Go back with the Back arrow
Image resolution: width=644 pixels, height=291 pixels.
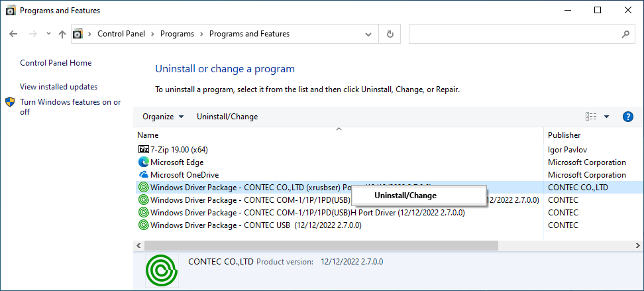pyautogui.click(x=13, y=34)
